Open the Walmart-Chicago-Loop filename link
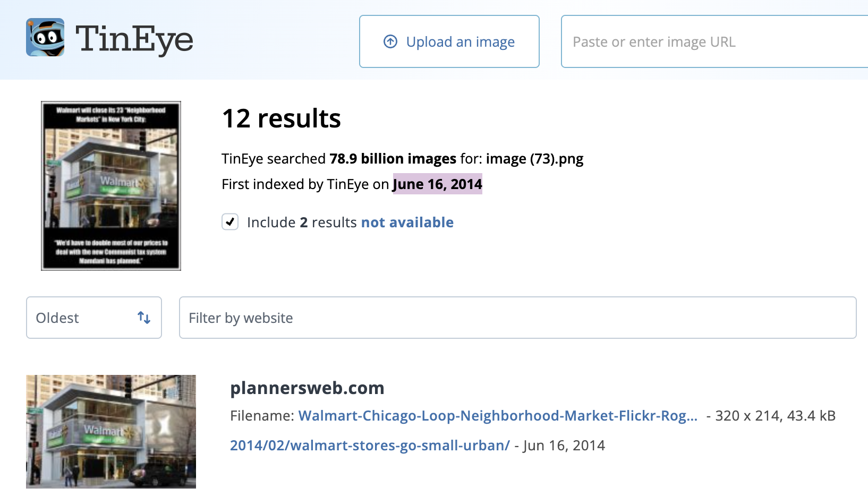The image size is (868, 496). pyautogui.click(x=498, y=416)
